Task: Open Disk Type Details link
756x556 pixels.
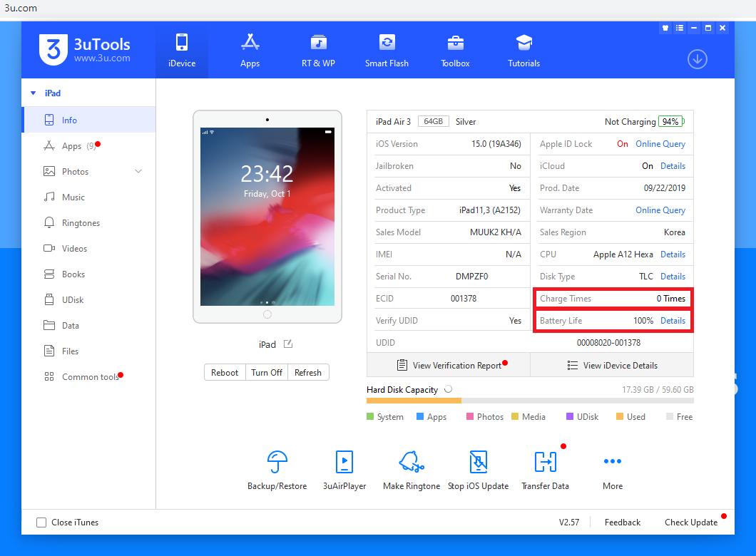Action: point(673,277)
